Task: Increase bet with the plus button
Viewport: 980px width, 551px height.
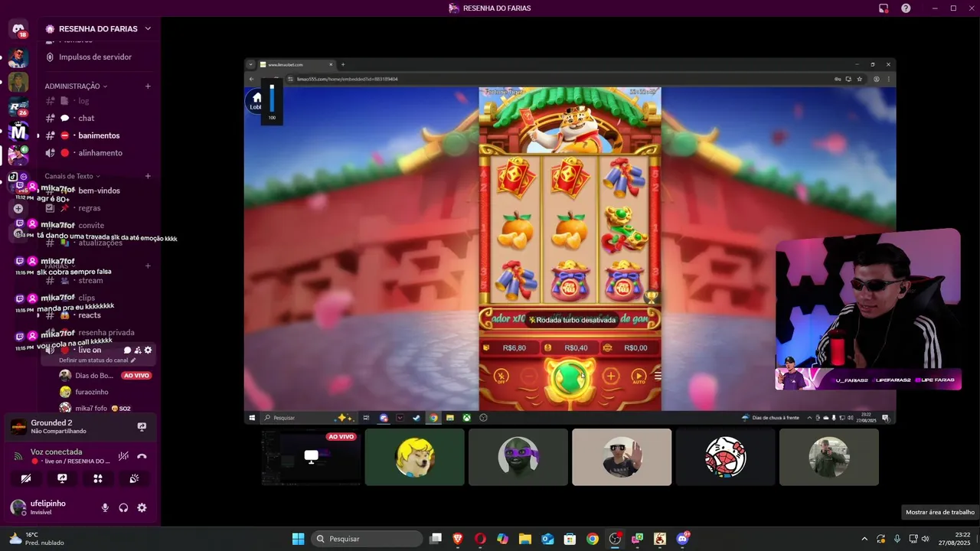Action: 610,376
